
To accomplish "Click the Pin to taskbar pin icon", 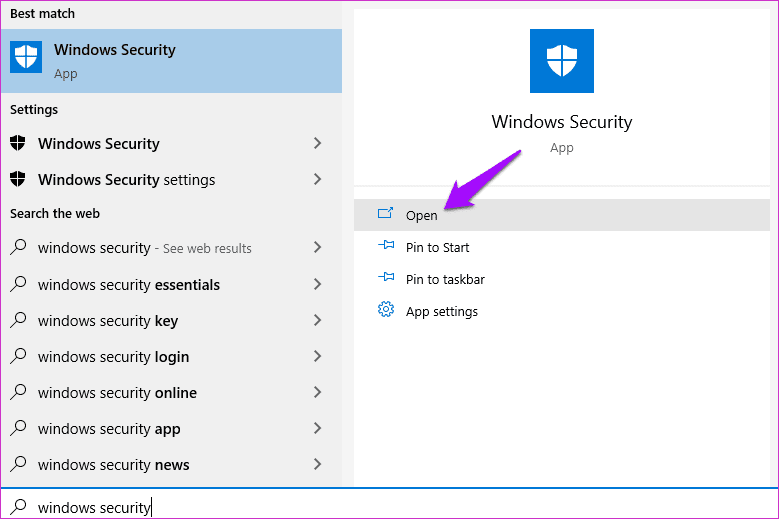I will [x=386, y=279].
